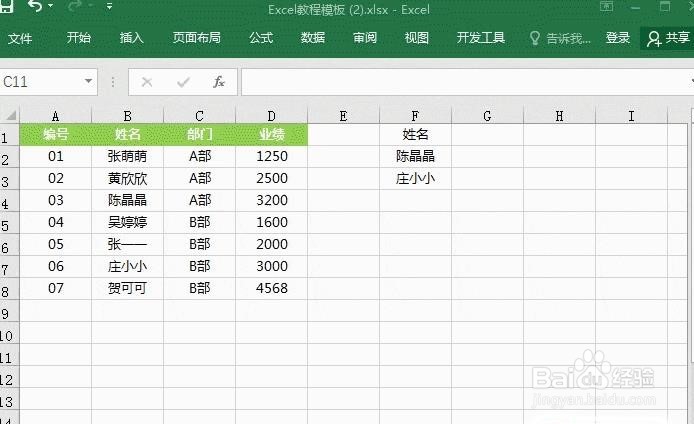This screenshot has height=424, width=694.
Task: Switch to the 视图 ribbon tab
Action: click(416, 38)
